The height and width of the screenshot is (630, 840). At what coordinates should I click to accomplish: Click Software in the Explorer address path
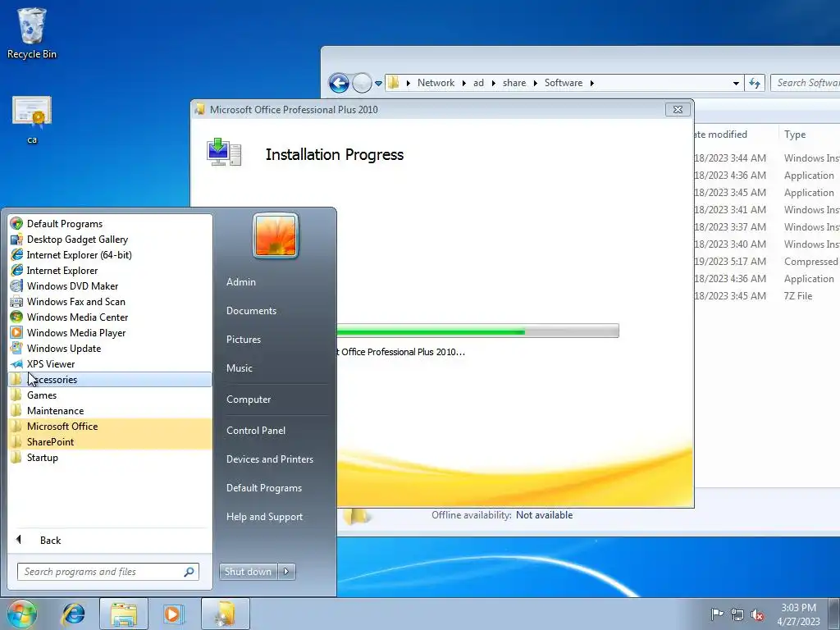[x=564, y=83]
